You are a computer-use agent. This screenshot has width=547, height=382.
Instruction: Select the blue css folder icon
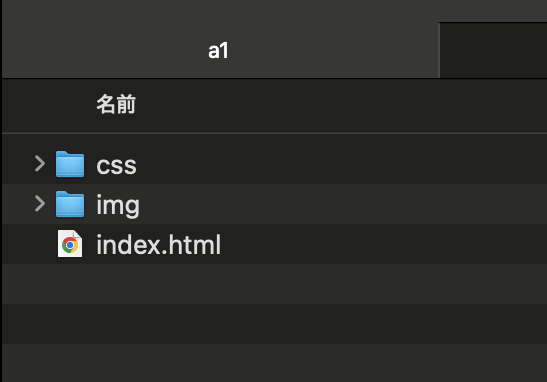click(x=70, y=164)
